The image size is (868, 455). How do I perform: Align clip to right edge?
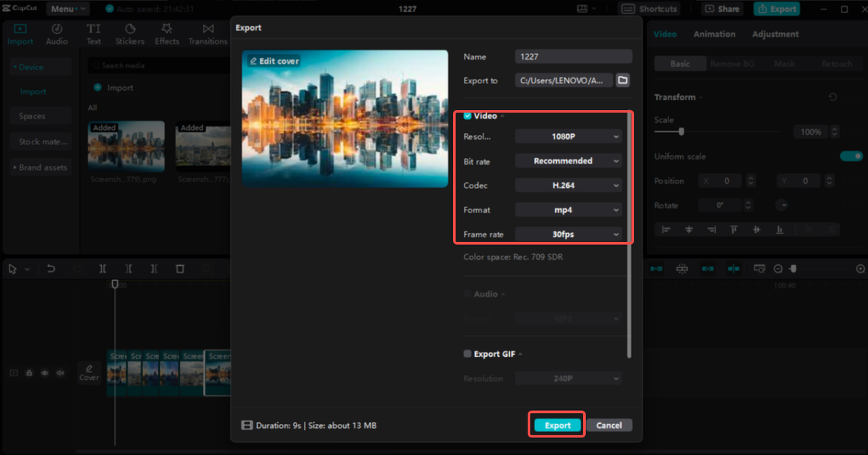coord(711,230)
